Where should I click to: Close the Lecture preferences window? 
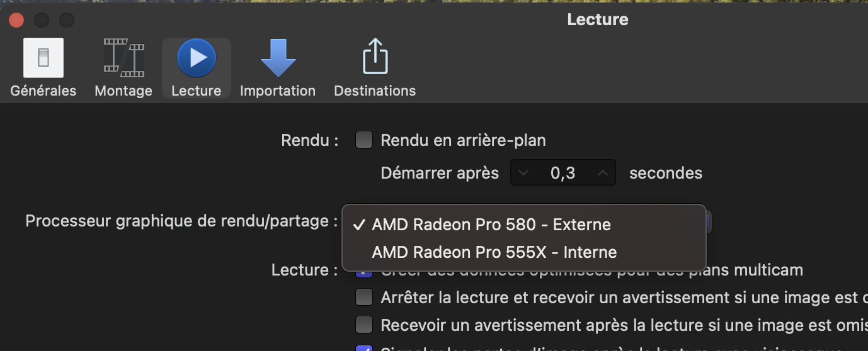point(16,20)
